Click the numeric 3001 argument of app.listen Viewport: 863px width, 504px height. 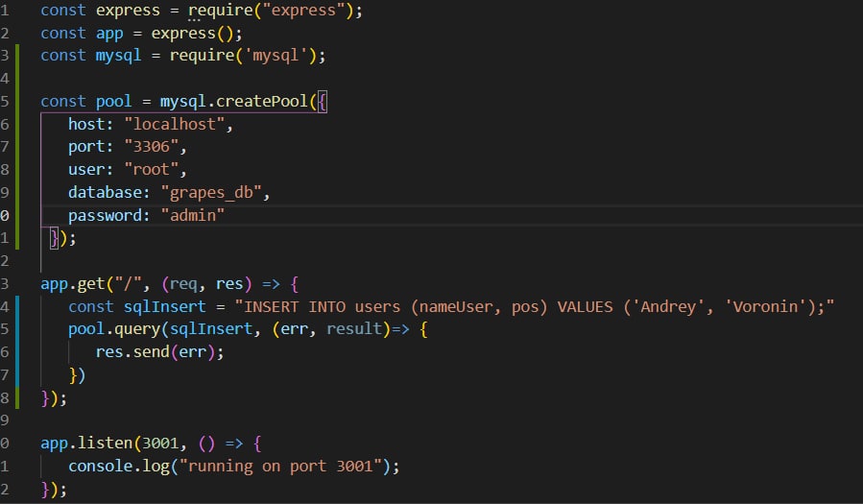click(160, 443)
